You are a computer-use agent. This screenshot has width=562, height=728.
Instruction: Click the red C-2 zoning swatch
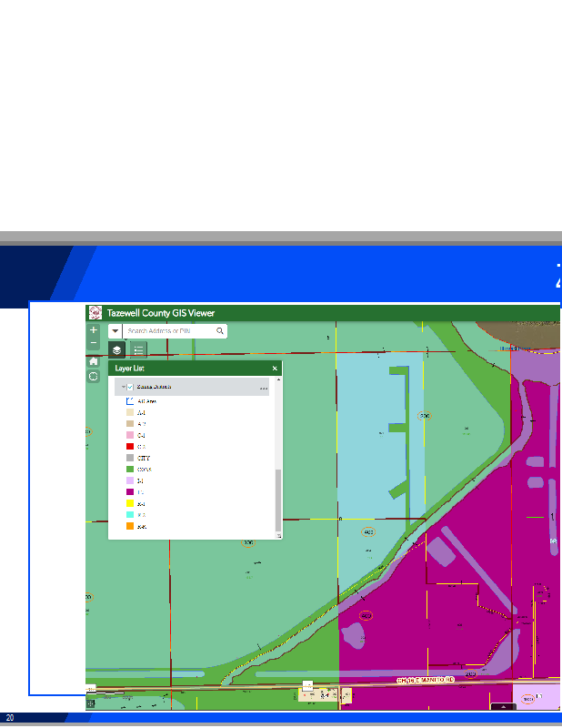(x=129, y=446)
